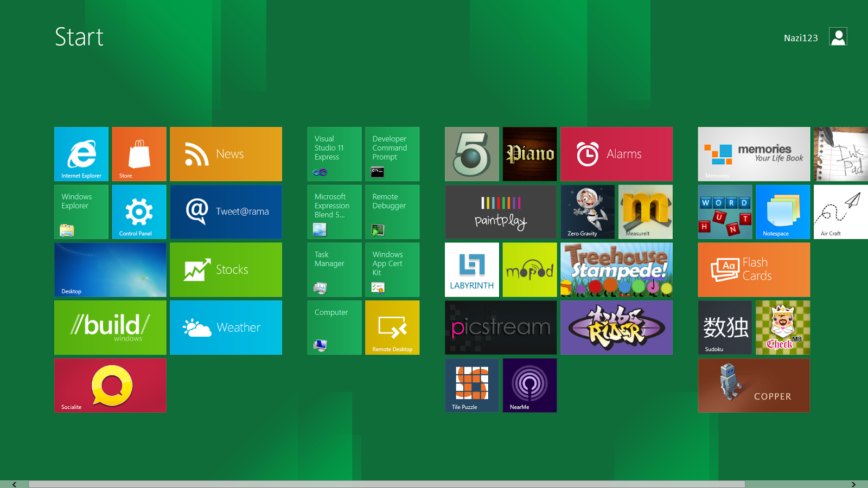Open the Developer Command Prompt

[392, 153]
